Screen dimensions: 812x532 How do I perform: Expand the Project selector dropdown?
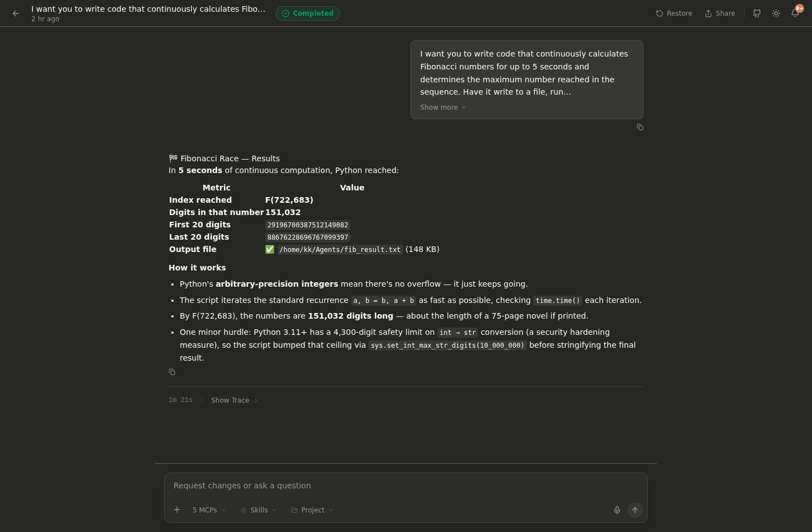coord(311,510)
